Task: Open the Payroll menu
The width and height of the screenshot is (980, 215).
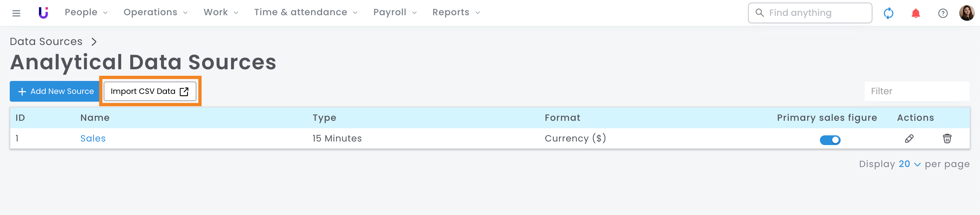Action: point(394,13)
